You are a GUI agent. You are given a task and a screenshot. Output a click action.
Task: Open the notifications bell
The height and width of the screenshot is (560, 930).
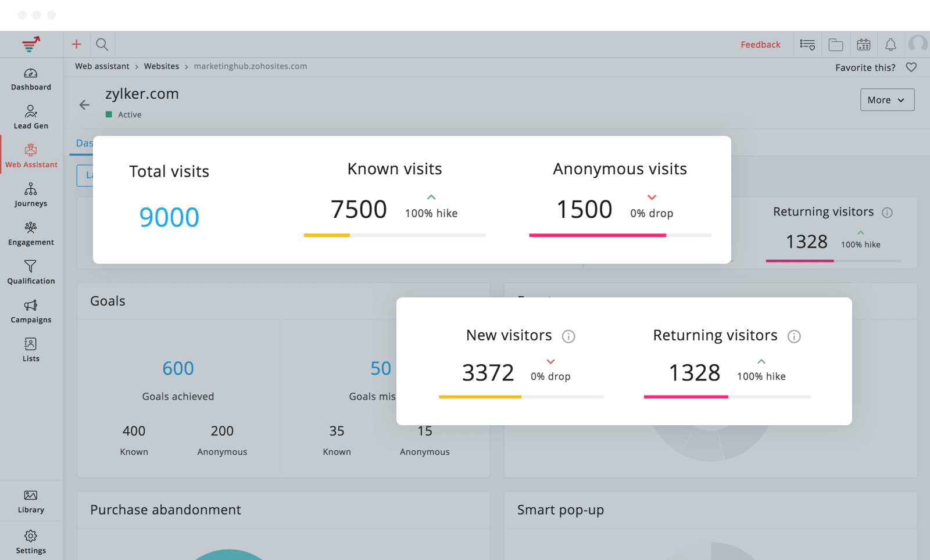pyautogui.click(x=890, y=45)
